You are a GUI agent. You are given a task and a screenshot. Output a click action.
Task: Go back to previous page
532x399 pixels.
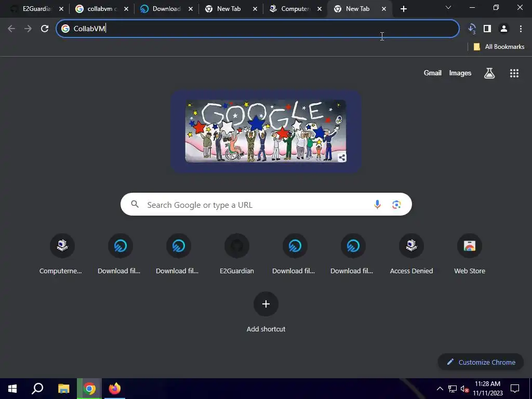click(11, 29)
